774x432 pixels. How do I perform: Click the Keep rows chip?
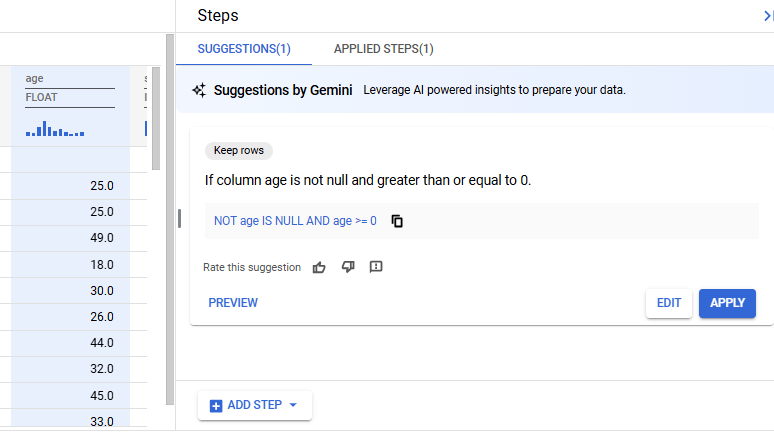click(x=239, y=150)
